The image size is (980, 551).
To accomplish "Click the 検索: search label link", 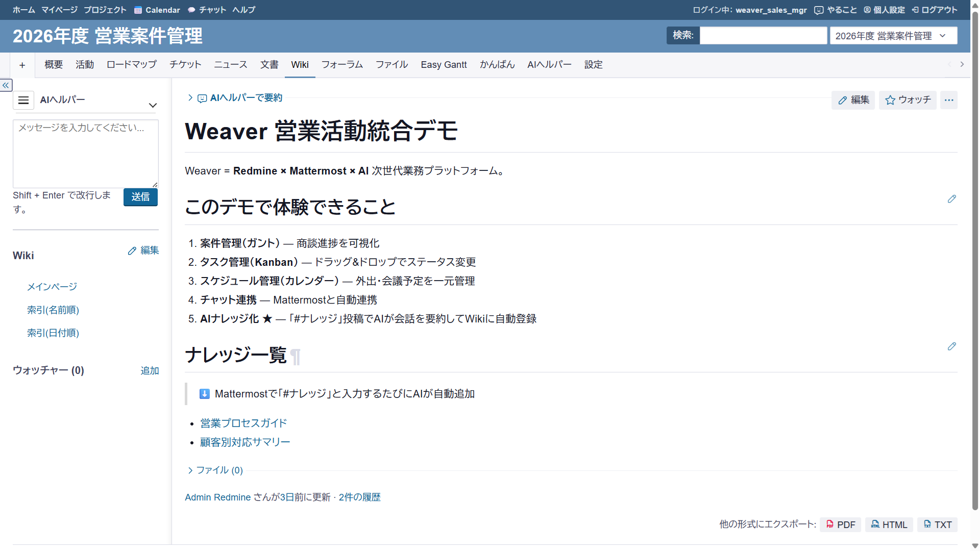I will pyautogui.click(x=683, y=35).
